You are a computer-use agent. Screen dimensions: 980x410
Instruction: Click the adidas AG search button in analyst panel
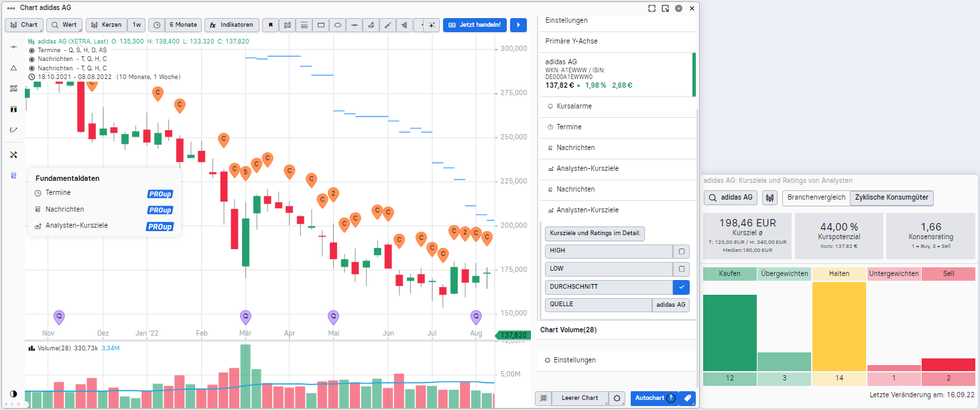click(731, 198)
